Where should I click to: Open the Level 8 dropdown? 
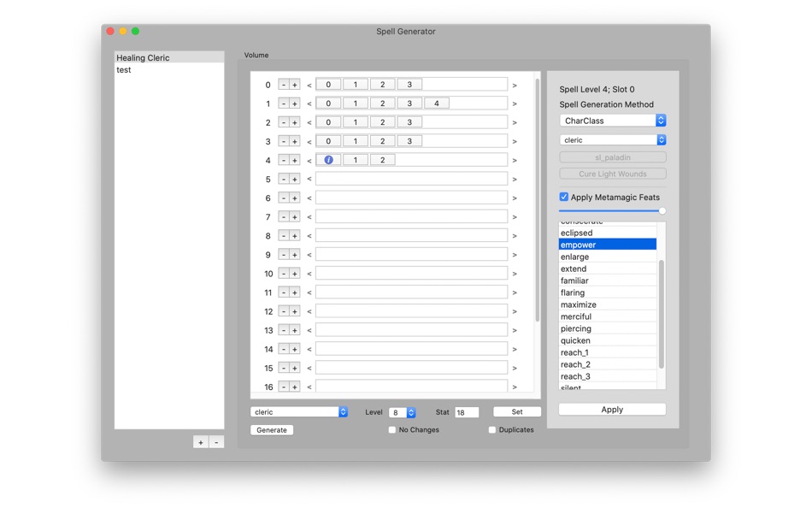403,412
